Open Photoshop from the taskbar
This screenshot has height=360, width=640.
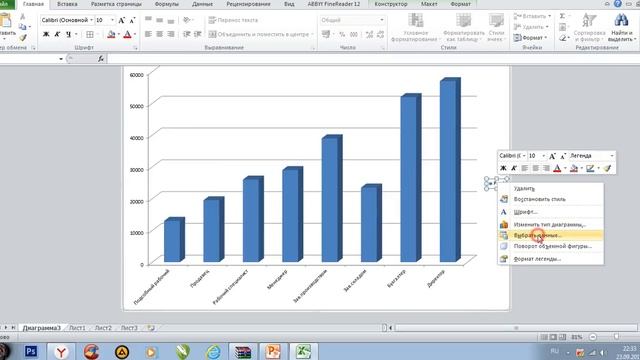pos(31,351)
